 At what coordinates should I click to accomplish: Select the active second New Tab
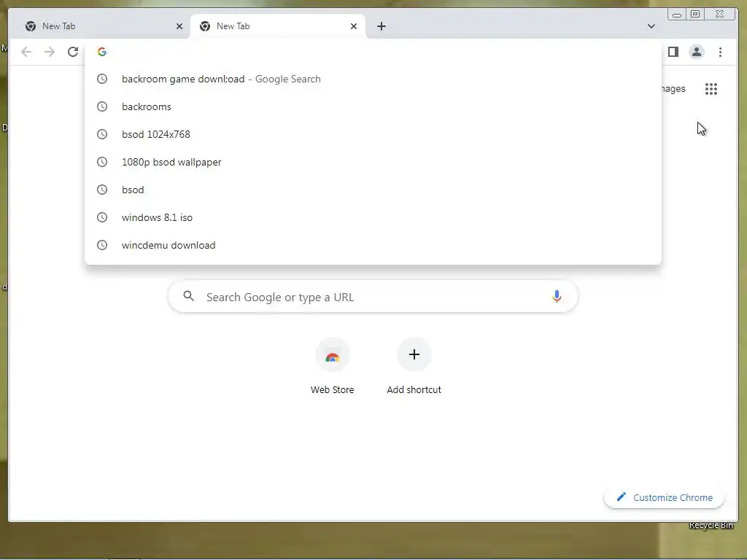click(278, 26)
